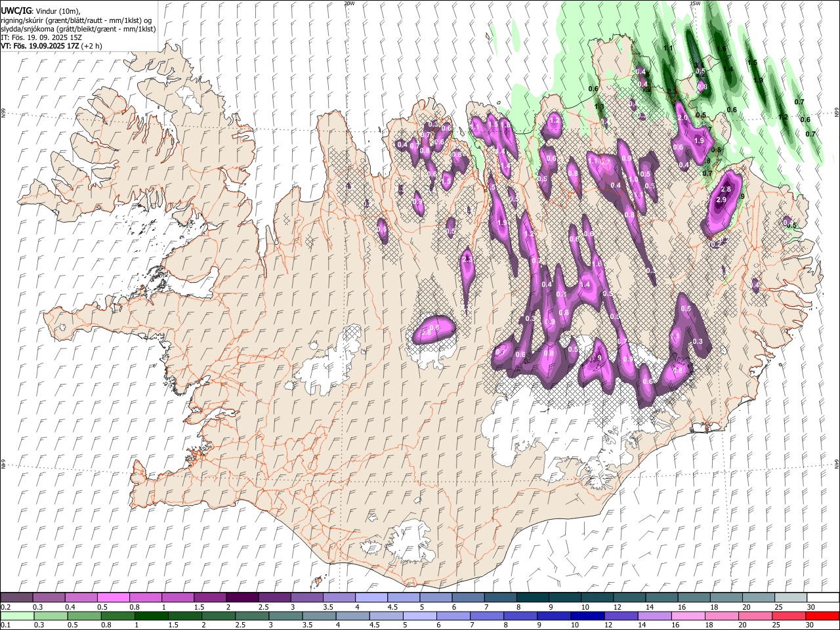The width and height of the screenshot is (840, 630).
Task: Click the '12' value label under the upper legend
Action: pyautogui.click(x=618, y=607)
